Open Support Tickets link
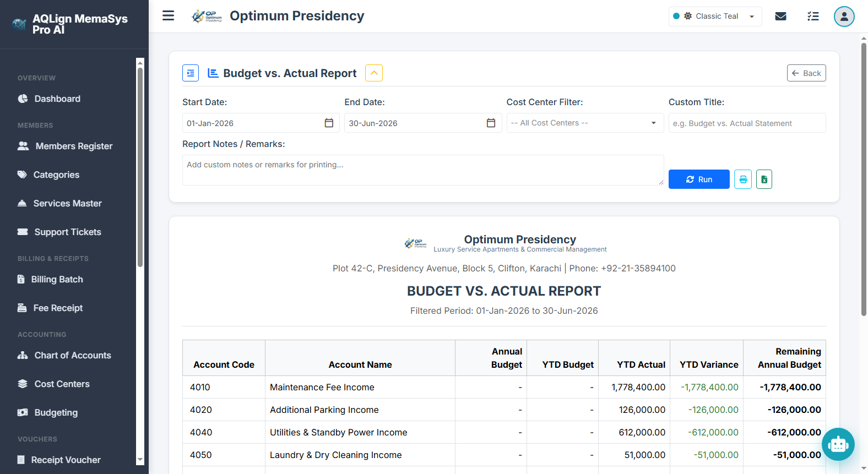 coord(68,232)
